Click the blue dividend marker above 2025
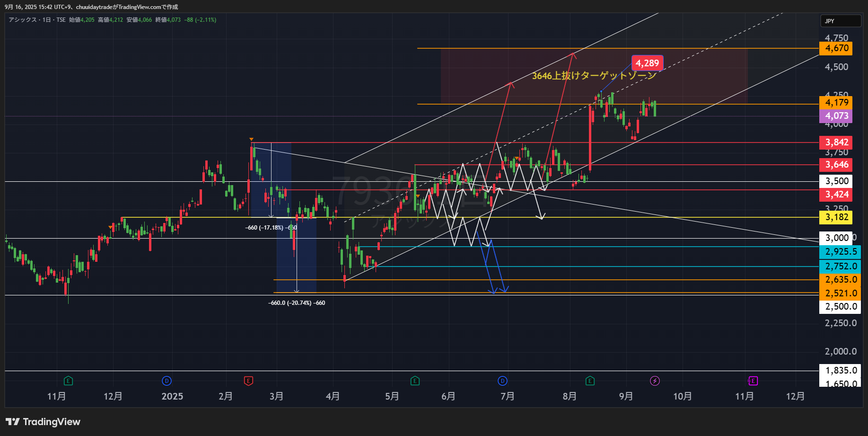Screen dimensions: 868x436 coord(167,381)
